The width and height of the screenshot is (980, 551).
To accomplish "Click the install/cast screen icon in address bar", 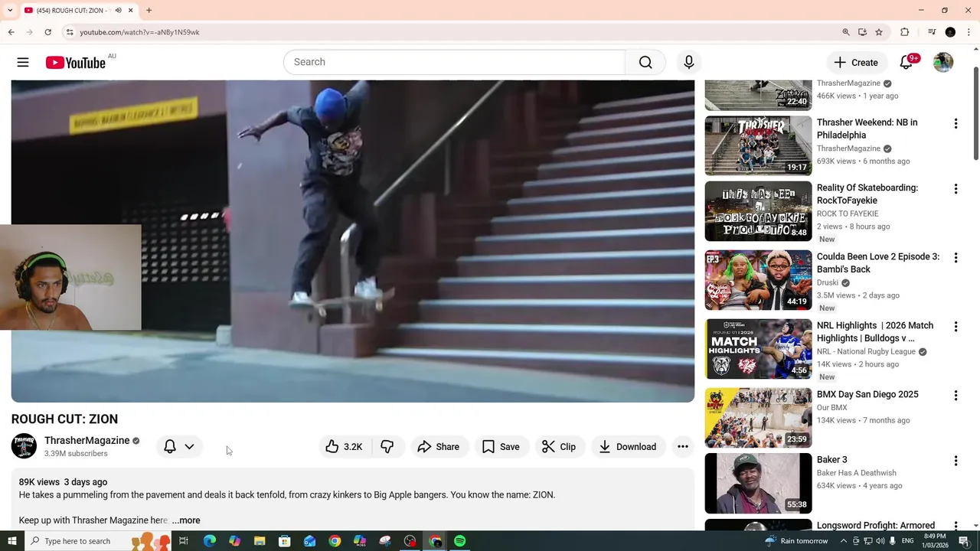I will [x=862, y=32].
